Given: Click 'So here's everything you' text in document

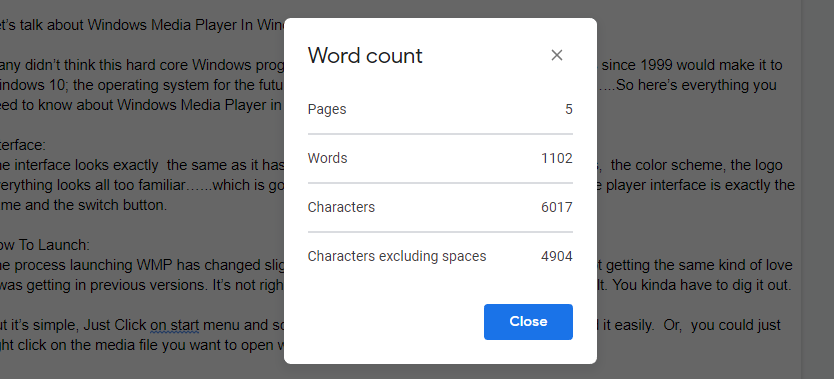Looking at the screenshot, I should (696, 86).
